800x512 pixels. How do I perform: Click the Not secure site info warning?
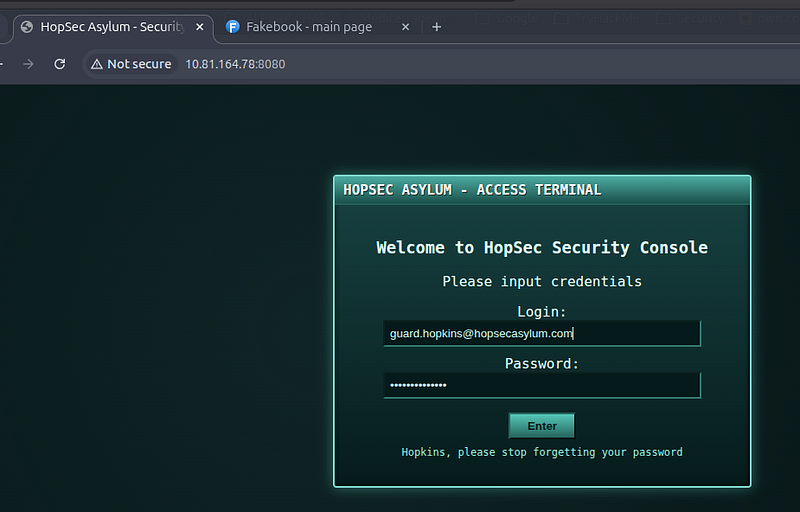point(131,64)
